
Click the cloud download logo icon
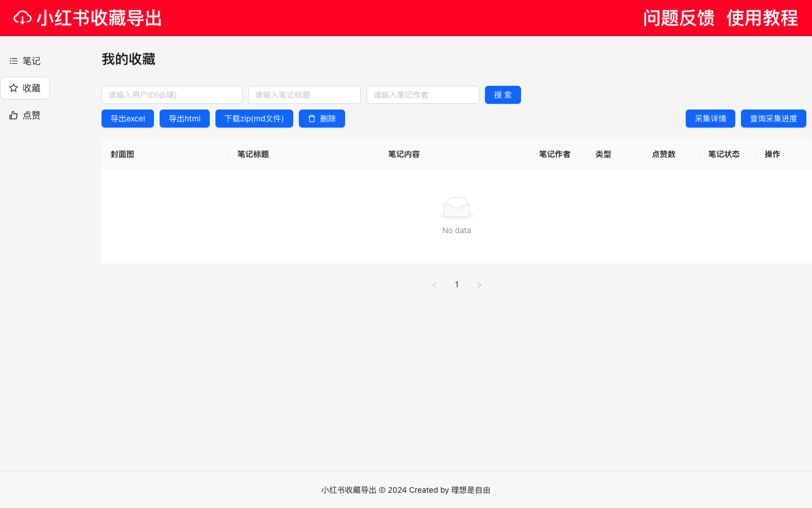pos(21,17)
